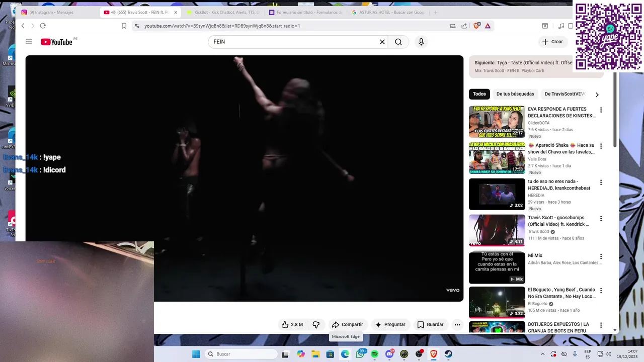The image size is (644, 362).
Task: Open the YouTube hamburger guide menu
Action: [x=29, y=42]
